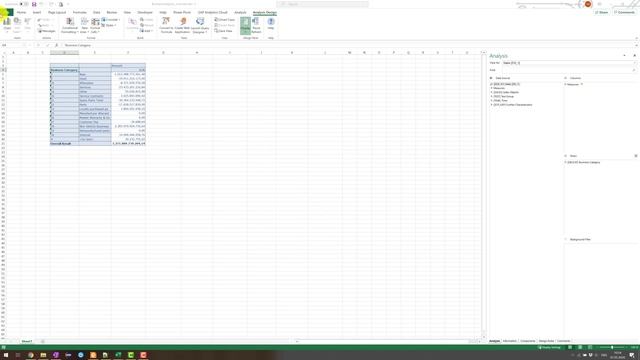Click the Format Cells ribbon icon
Viewport: 640px width, 360px height.
(95, 25)
